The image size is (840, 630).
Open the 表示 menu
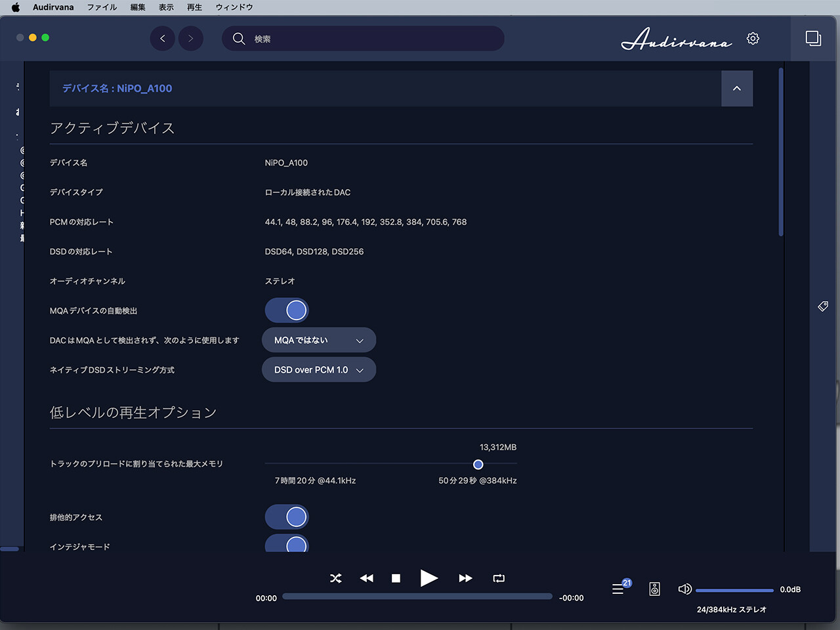[166, 7]
